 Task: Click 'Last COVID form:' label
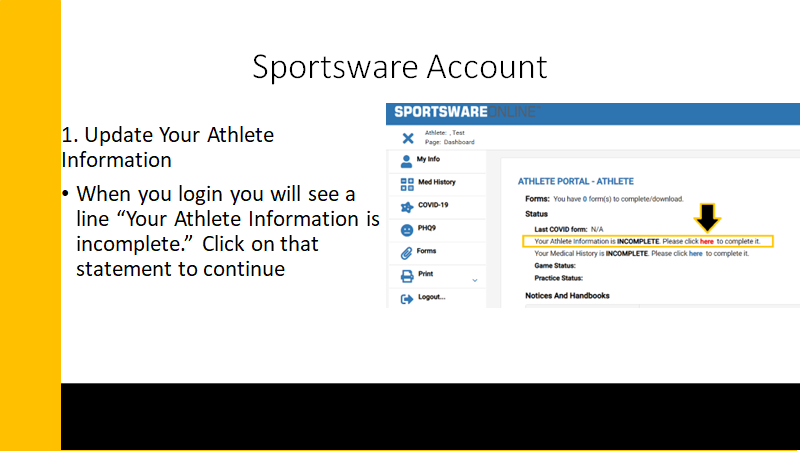(x=560, y=230)
